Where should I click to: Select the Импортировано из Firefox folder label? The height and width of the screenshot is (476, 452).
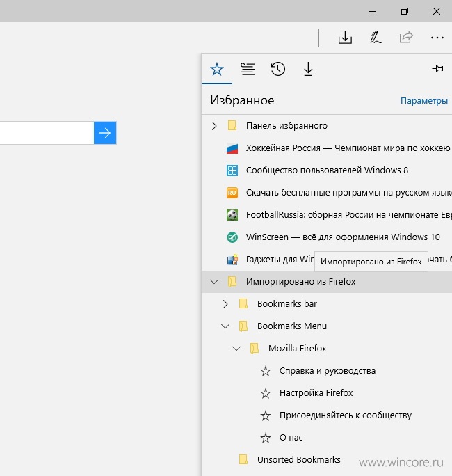tap(300, 282)
